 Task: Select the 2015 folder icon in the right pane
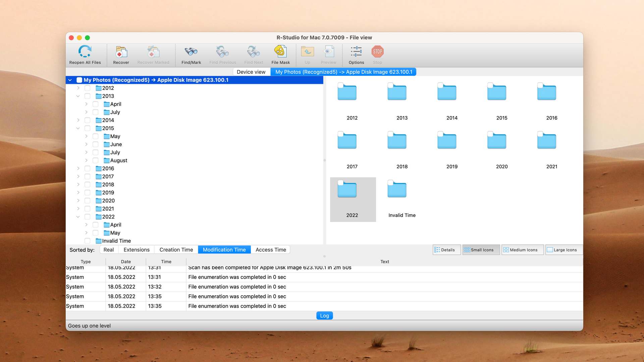(x=497, y=92)
